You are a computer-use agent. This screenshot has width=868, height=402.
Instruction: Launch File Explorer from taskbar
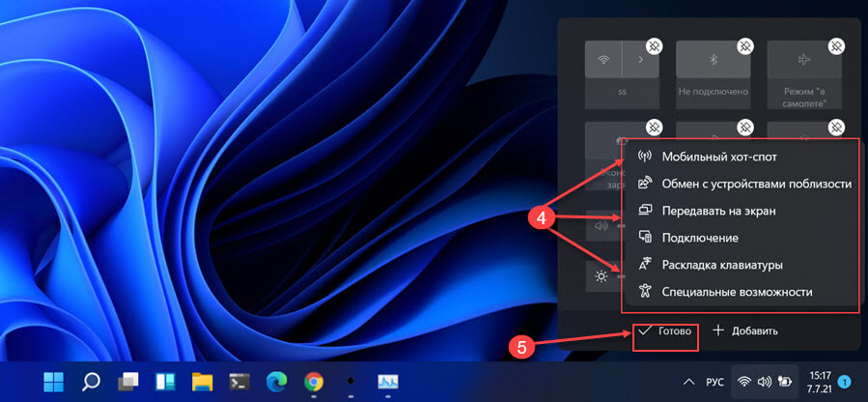tap(202, 382)
